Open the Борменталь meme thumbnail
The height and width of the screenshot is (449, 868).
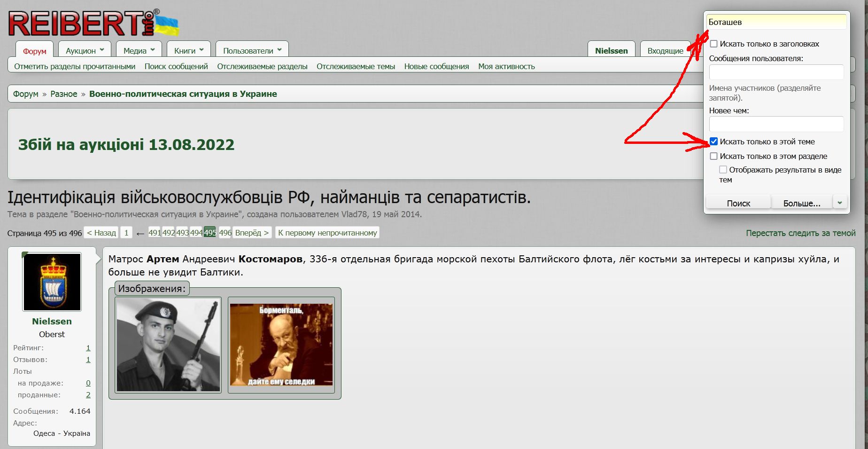coord(281,345)
